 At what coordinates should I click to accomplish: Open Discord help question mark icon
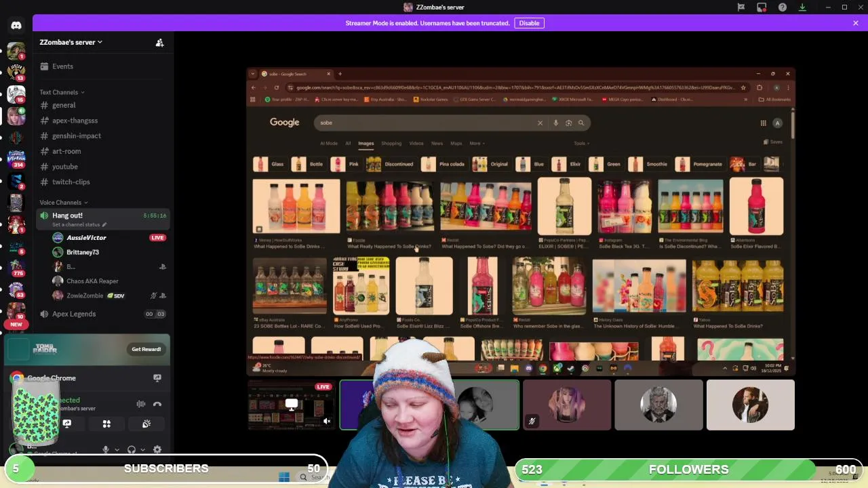click(x=783, y=7)
